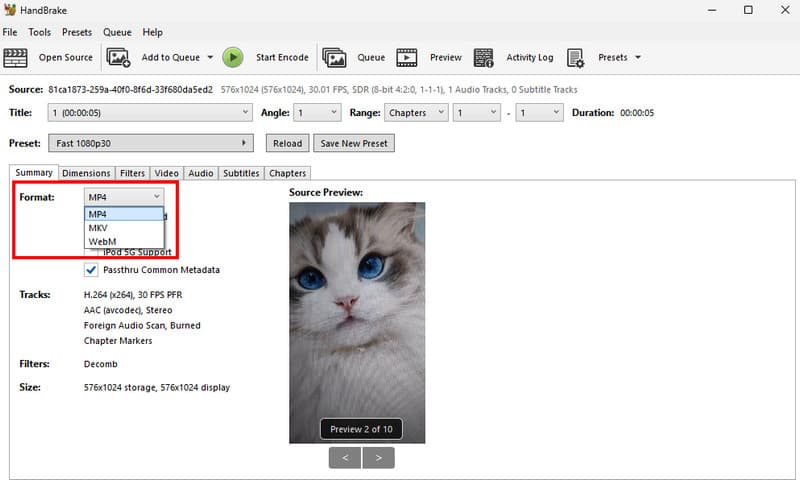The width and height of the screenshot is (800, 480).
Task: Switch to the Video tab
Action: pyautogui.click(x=166, y=173)
